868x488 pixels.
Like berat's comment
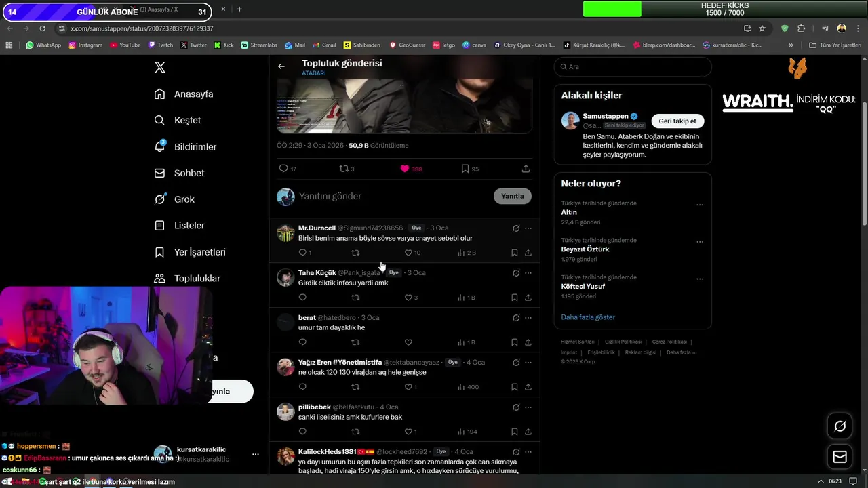click(408, 342)
